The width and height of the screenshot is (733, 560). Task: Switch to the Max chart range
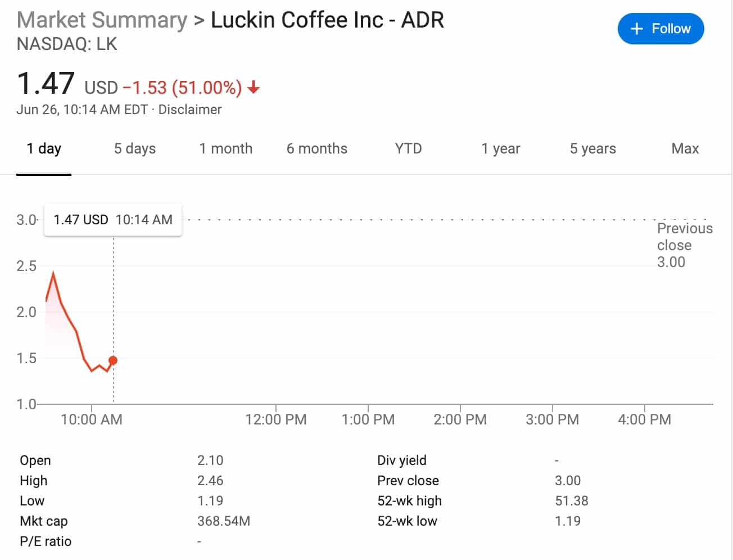(685, 148)
